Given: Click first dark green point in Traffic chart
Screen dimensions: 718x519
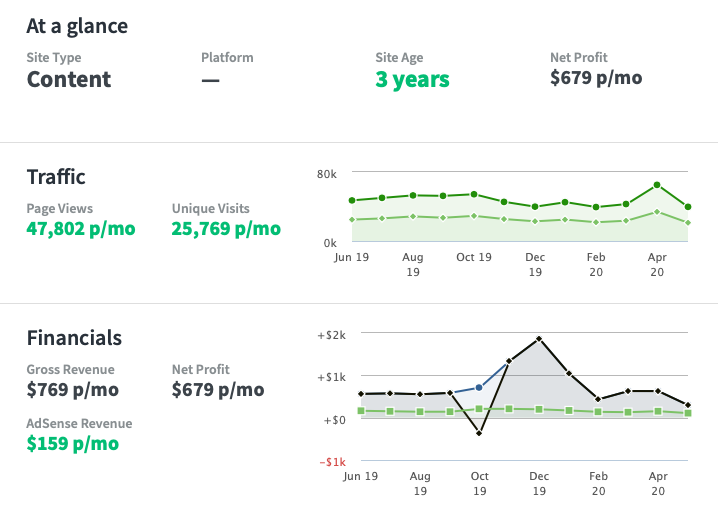Looking at the screenshot, I should coord(352,201).
